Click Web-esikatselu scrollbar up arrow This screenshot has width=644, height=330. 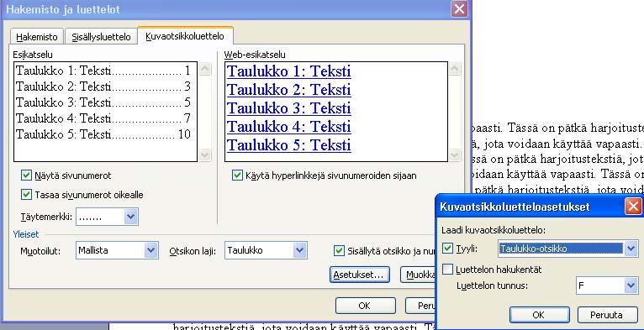(x=454, y=69)
